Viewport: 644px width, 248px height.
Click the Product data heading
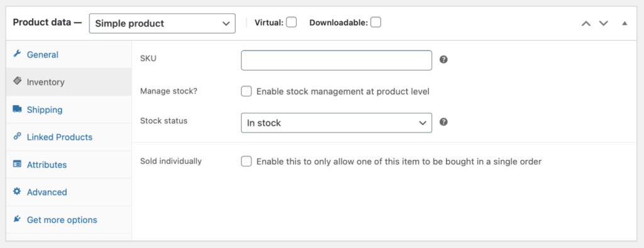click(48, 22)
